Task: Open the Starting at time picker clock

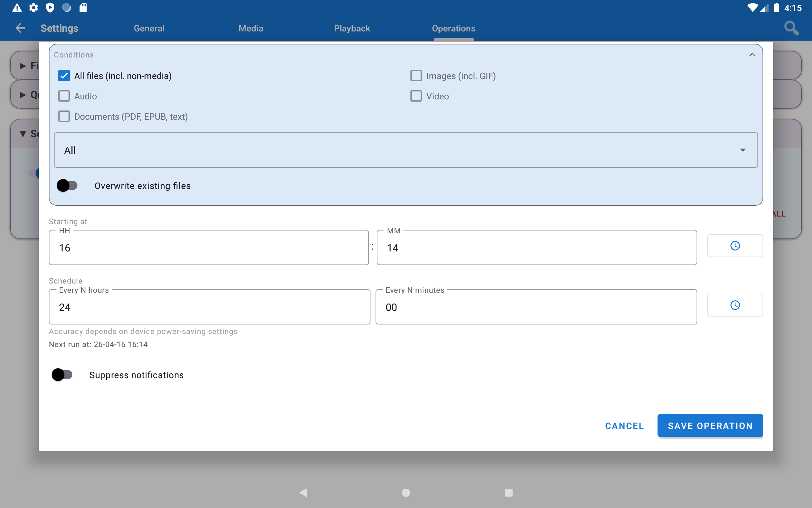Action: pos(735,246)
